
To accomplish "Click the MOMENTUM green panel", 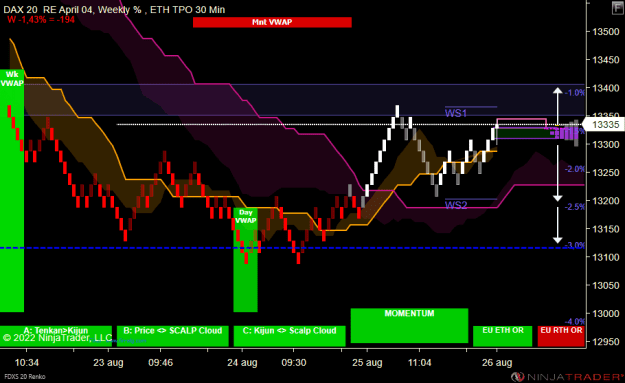I will [409, 325].
